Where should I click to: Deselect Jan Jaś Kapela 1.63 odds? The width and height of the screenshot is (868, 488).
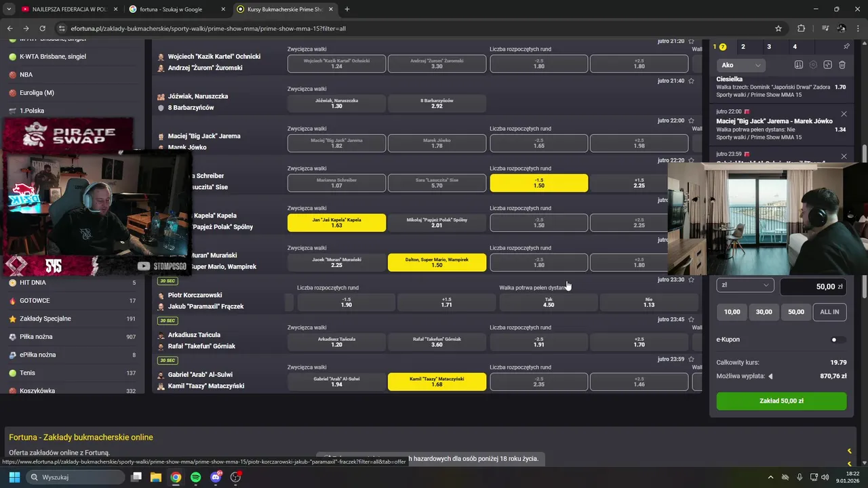pos(336,223)
